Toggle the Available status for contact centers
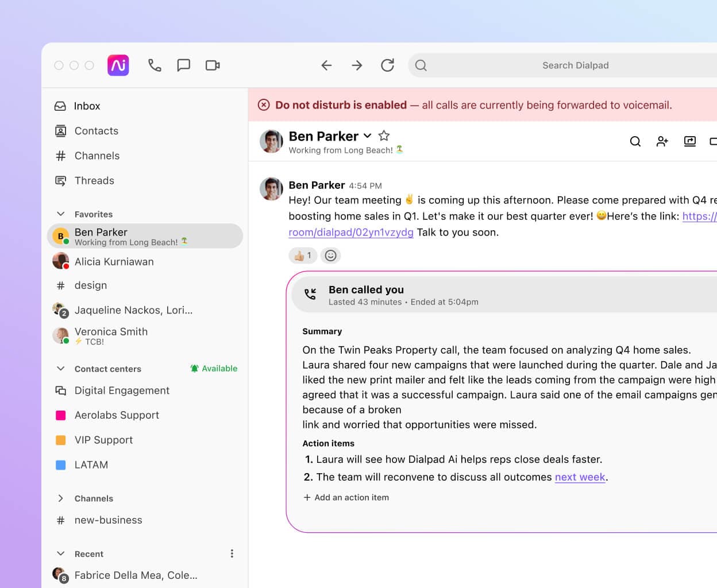Viewport: 717px width, 588px height. (214, 369)
